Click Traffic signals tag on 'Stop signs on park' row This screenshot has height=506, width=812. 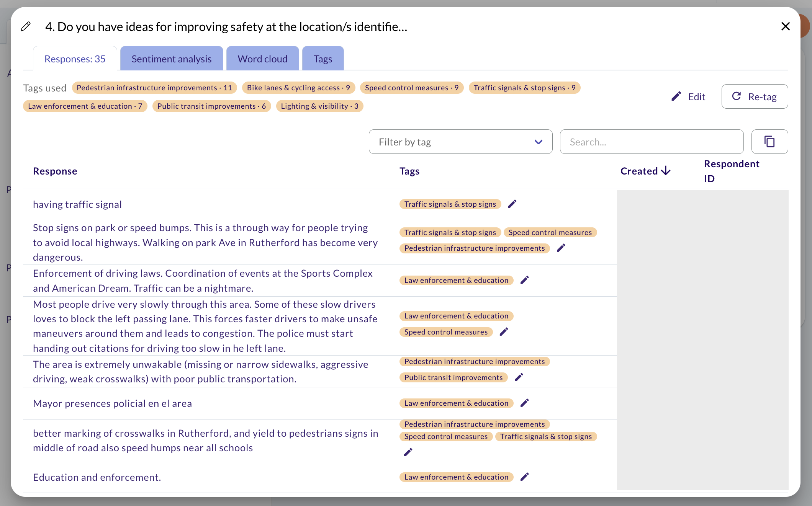450,232
